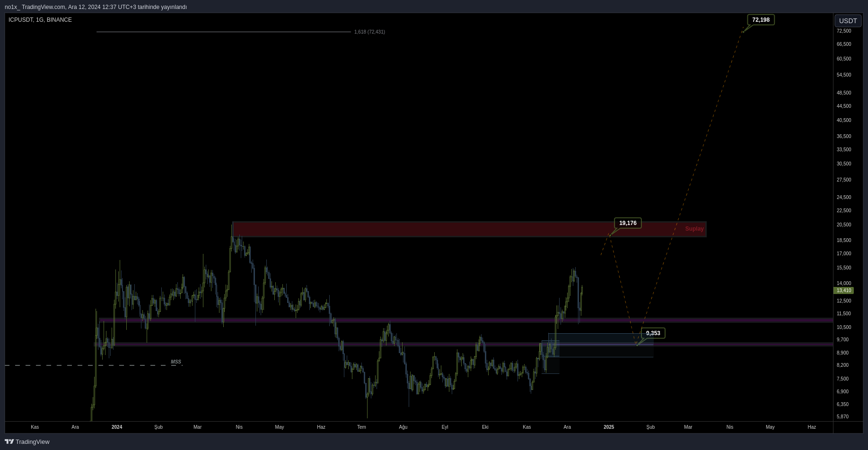Screen dimensions: 868x450
Task: Click the 72,198 price target label
Action: pyautogui.click(x=761, y=20)
